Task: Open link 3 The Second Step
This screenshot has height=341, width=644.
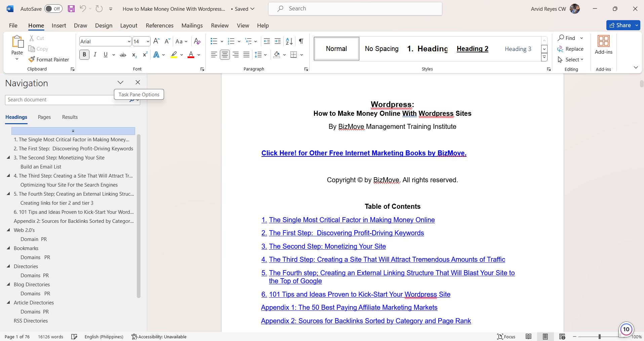Action: click(x=324, y=247)
